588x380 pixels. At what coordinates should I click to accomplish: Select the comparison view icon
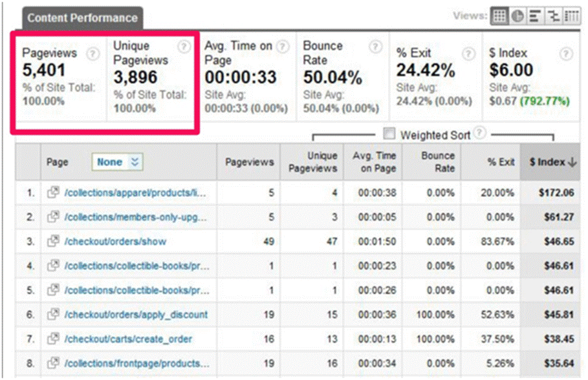[553, 17]
